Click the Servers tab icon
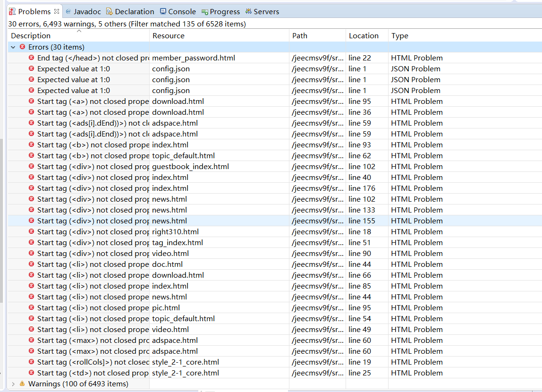This screenshot has width=542, height=392. click(248, 11)
